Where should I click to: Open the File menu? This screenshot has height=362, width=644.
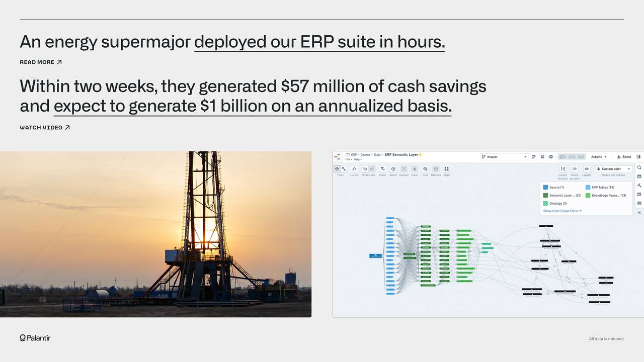point(348,159)
